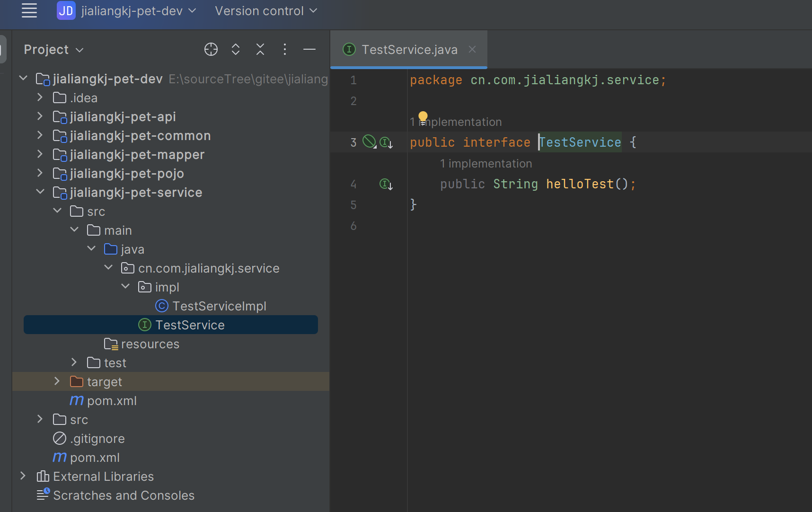Screen dimensions: 812x512
Task: Click the crossed-circle gutter icon on line 3
Action: pos(369,141)
